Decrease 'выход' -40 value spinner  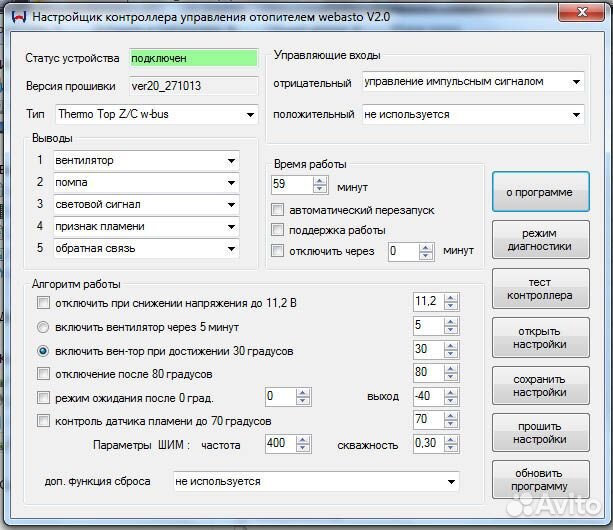click(451, 401)
